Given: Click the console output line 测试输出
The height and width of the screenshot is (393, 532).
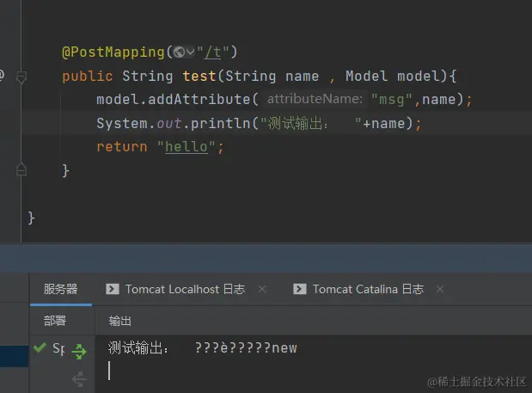Looking at the screenshot, I should [203, 348].
